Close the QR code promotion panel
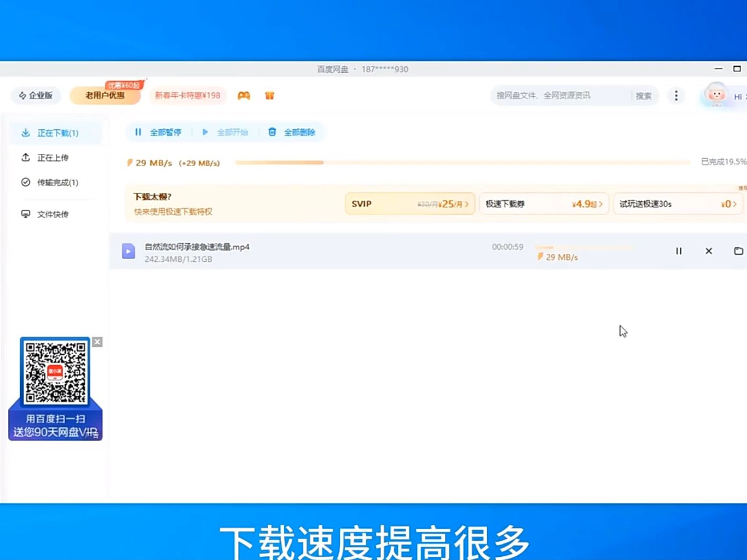The width and height of the screenshot is (747, 560). click(97, 342)
